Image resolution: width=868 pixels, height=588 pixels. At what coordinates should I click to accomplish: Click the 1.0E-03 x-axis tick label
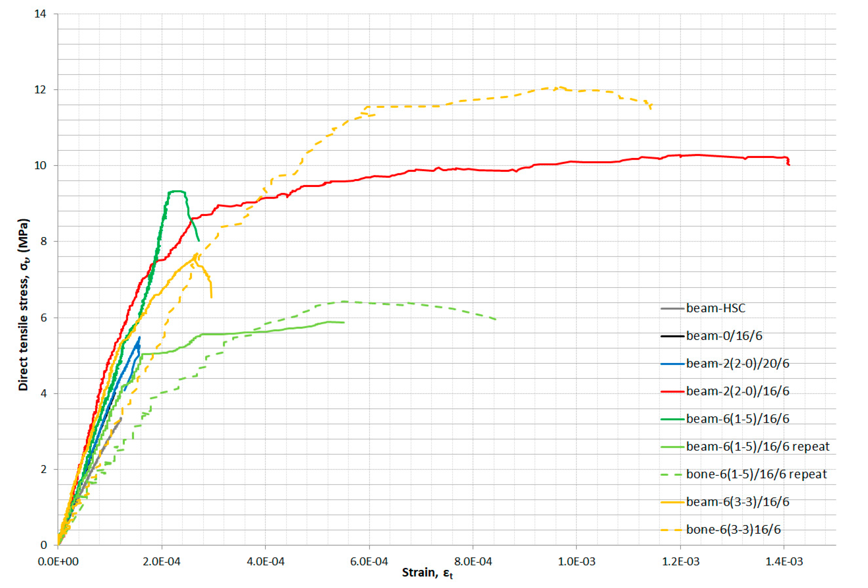click(576, 562)
